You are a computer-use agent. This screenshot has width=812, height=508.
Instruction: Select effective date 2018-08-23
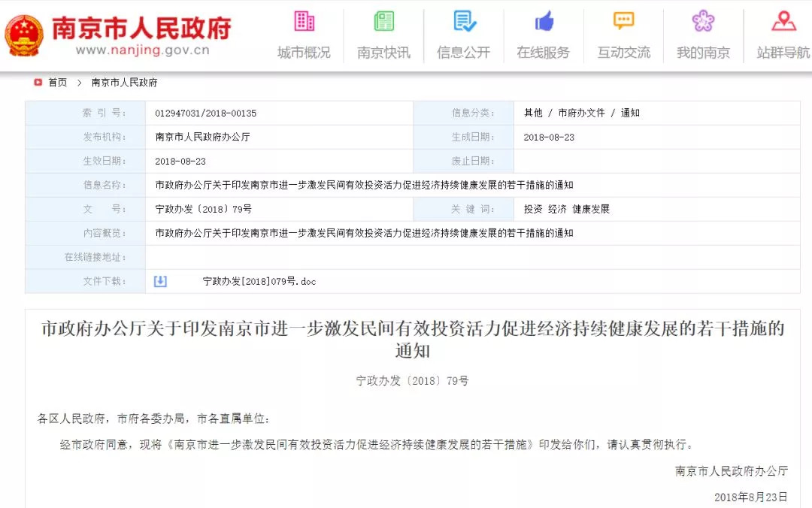coord(180,162)
